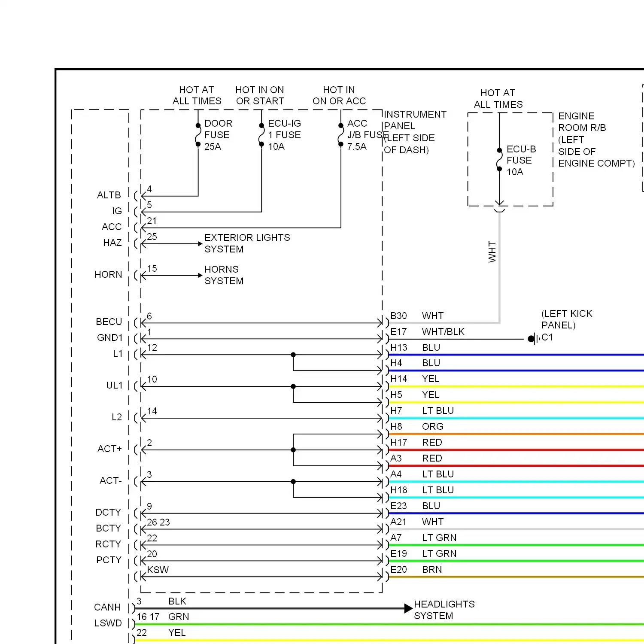Click connector terminal A3

396,458
